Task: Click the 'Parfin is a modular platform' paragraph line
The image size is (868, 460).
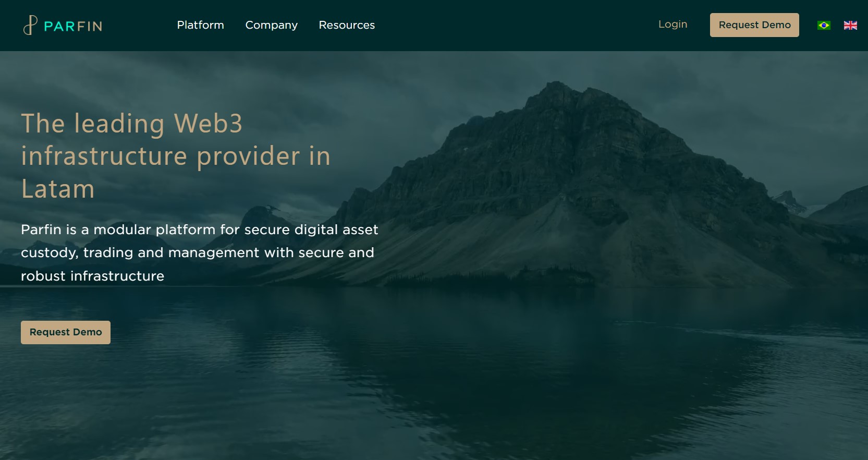Action: 200,229
